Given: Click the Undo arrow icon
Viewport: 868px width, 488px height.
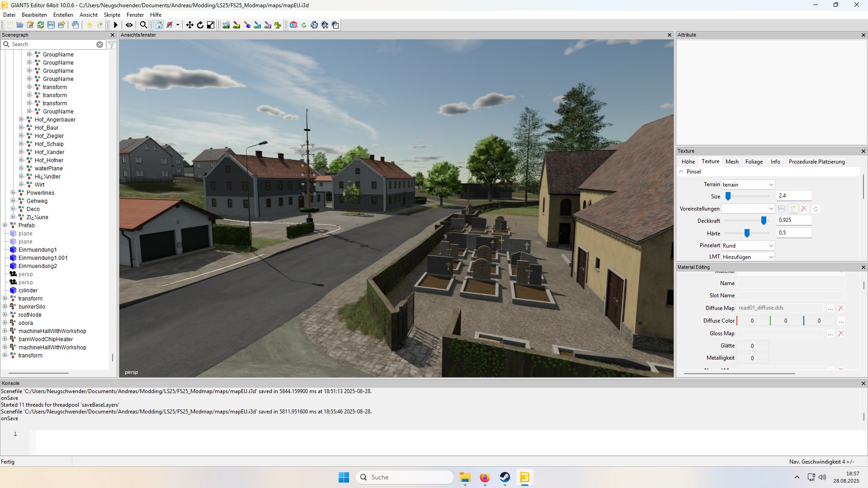Looking at the screenshot, I should pyautogui.click(x=89, y=25).
